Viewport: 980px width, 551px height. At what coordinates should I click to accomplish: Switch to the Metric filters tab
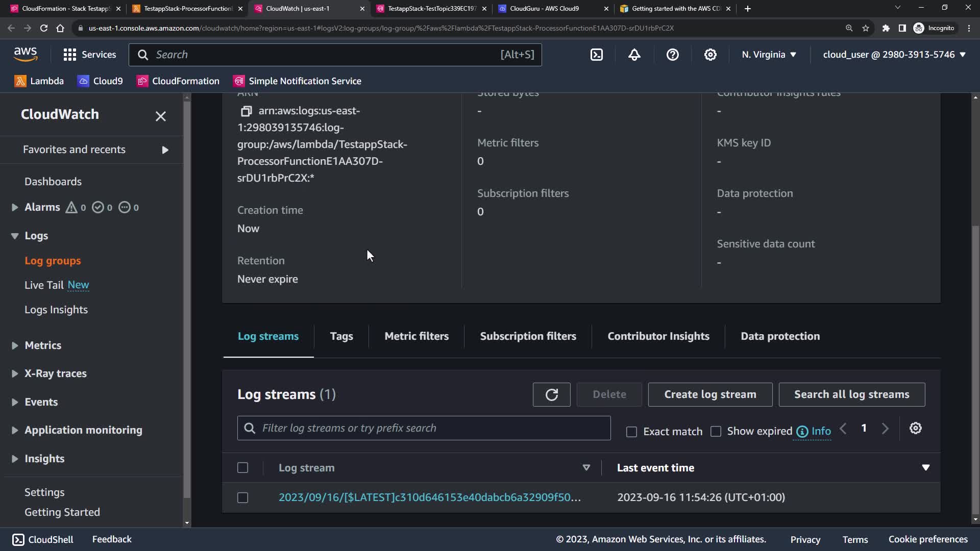(416, 336)
